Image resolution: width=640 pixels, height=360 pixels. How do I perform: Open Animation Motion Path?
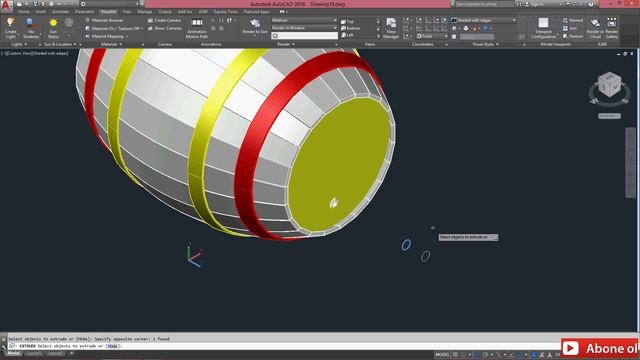click(x=197, y=28)
